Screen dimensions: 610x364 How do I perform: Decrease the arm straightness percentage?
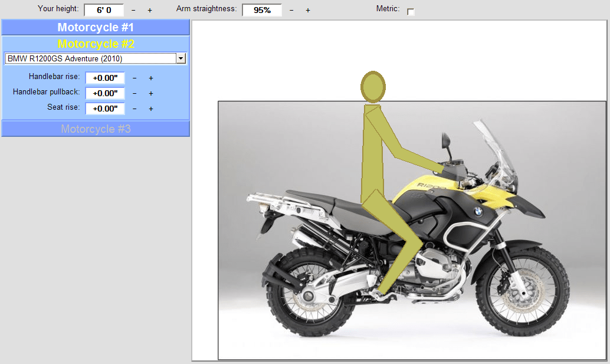pos(291,10)
